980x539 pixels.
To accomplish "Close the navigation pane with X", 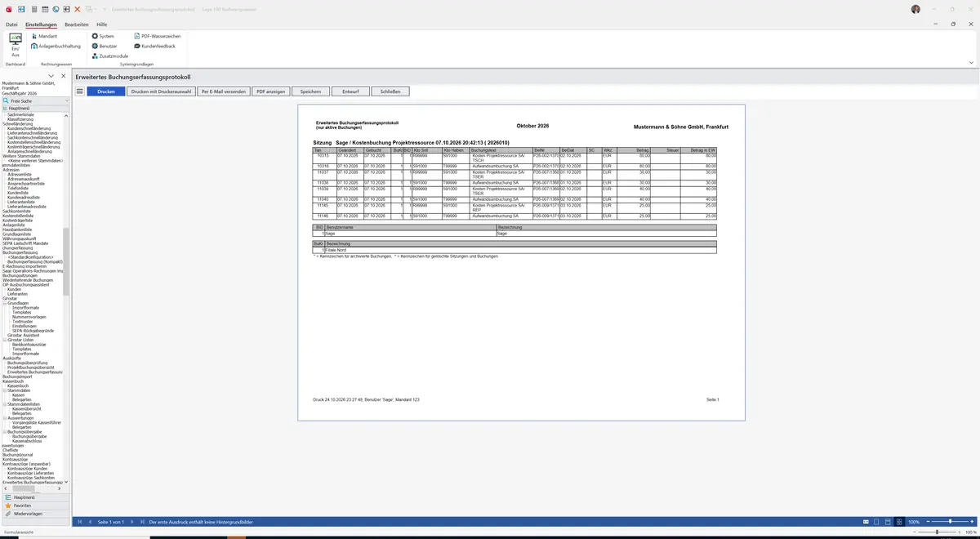I will point(64,76).
